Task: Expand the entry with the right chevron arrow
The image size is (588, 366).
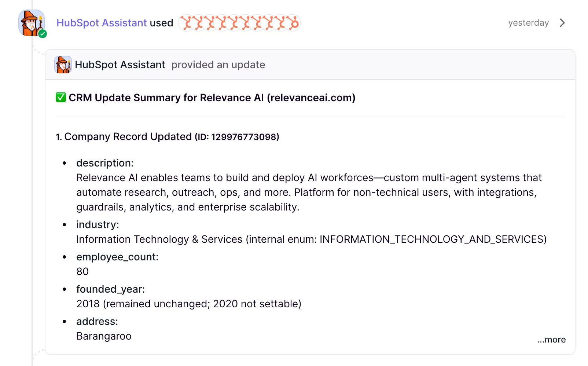Action: pos(562,23)
